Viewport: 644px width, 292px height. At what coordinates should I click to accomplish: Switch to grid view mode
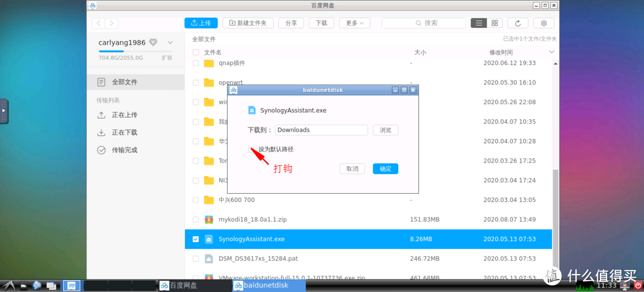[494, 23]
